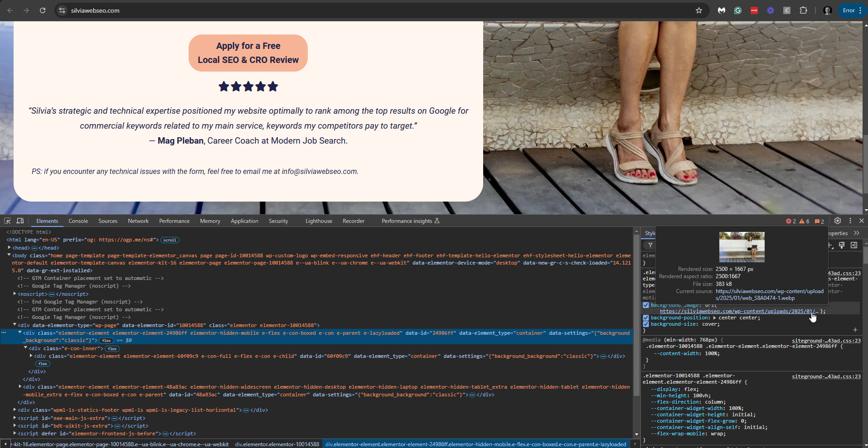Screen dimensions: 868x448
Task: Expand the background-position shorthand triangle
Action: (715, 318)
